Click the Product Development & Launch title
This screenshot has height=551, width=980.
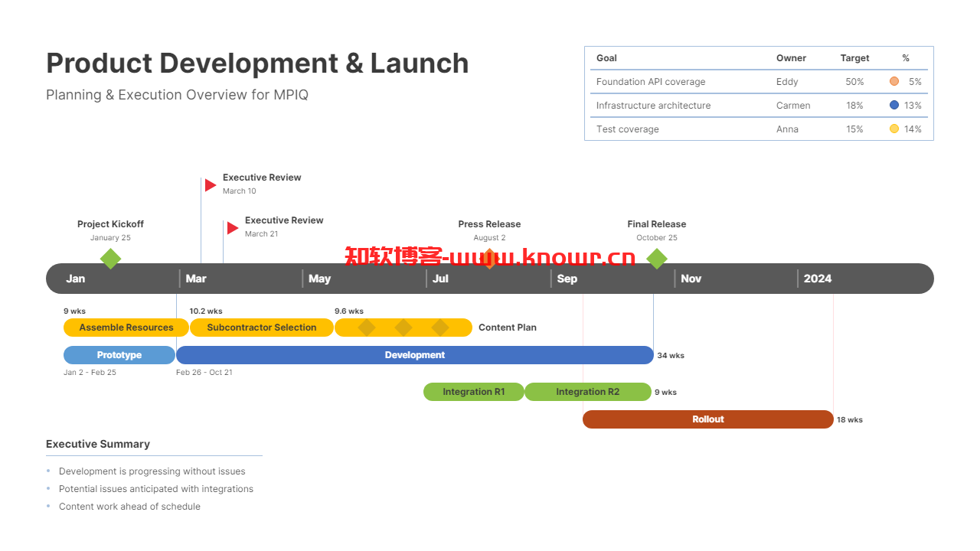(x=257, y=63)
